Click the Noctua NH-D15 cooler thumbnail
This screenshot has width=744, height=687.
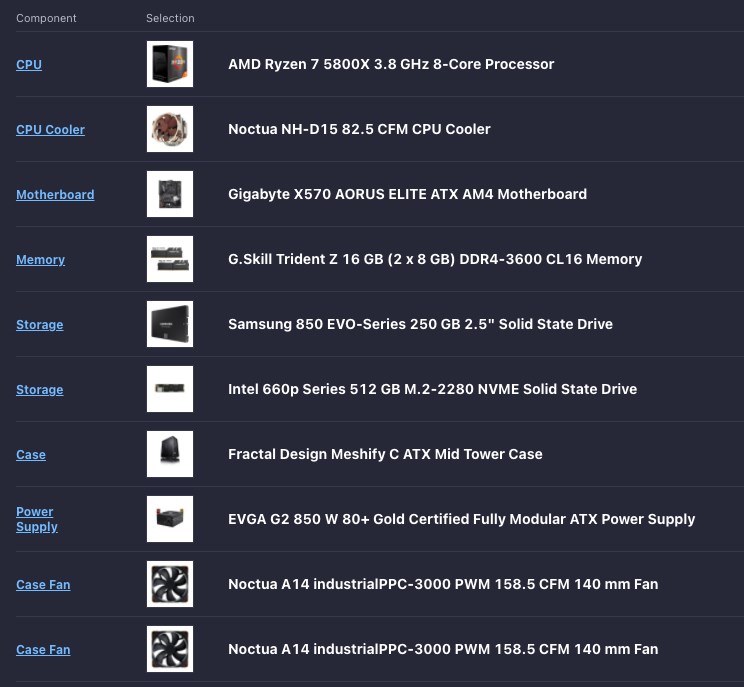pos(170,129)
